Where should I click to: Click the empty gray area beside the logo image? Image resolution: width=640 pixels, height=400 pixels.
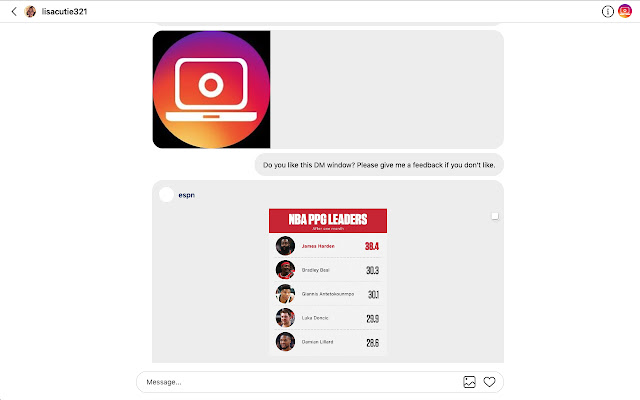pos(387,89)
